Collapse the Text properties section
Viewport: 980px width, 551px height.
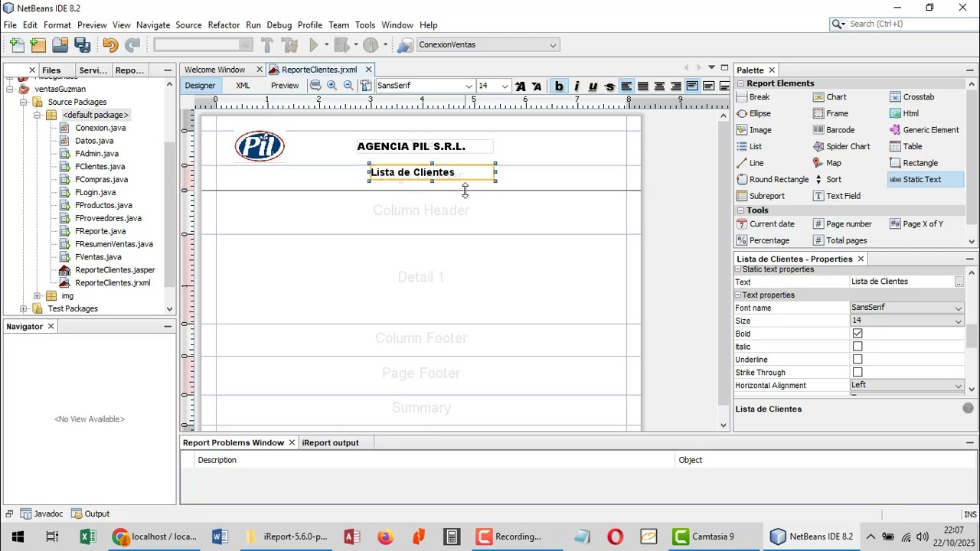[739, 295]
